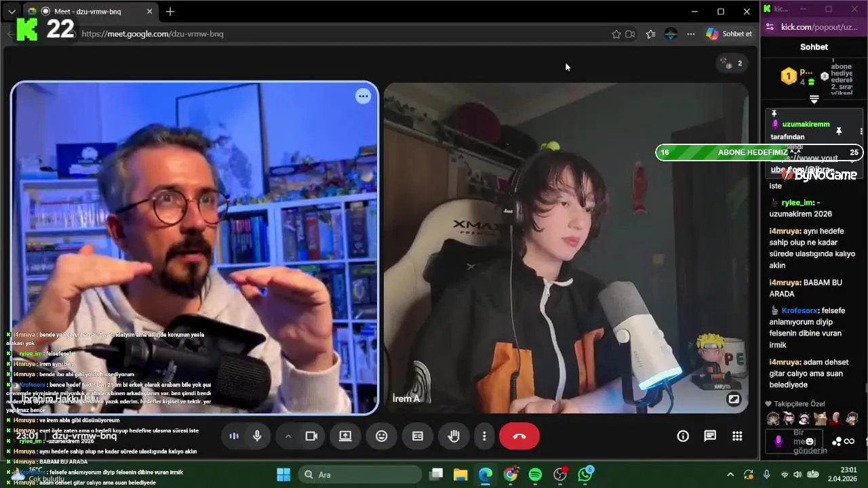This screenshot has width=868, height=488.
Task: Open the Meet activities grid icon
Action: click(x=737, y=436)
